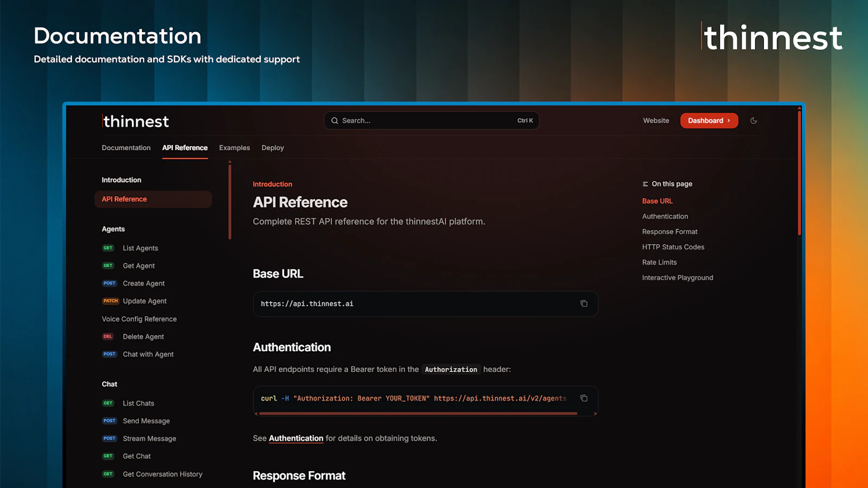The width and height of the screenshot is (868, 488).
Task: Jump to Authentication in page outline
Action: click(x=665, y=216)
